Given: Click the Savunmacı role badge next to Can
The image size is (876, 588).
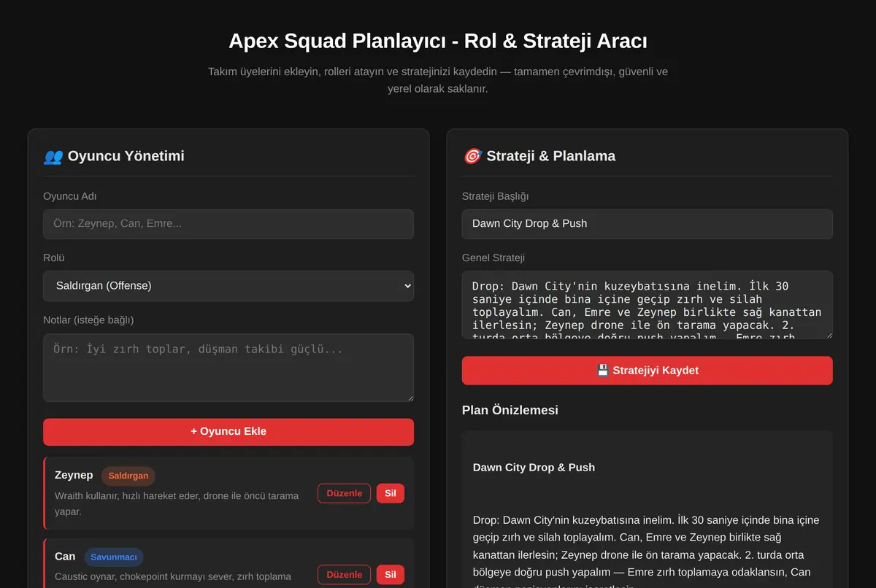Looking at the screenshot, I should click(x=114, y=557).
